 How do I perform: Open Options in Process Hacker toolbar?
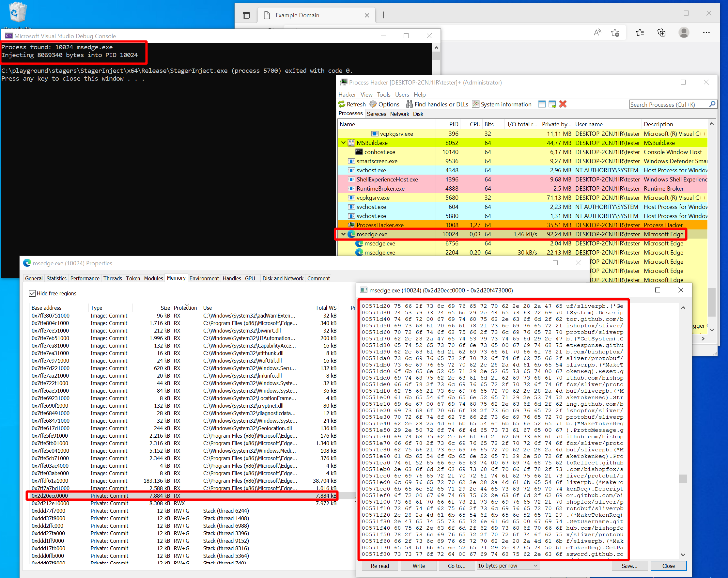384,104
